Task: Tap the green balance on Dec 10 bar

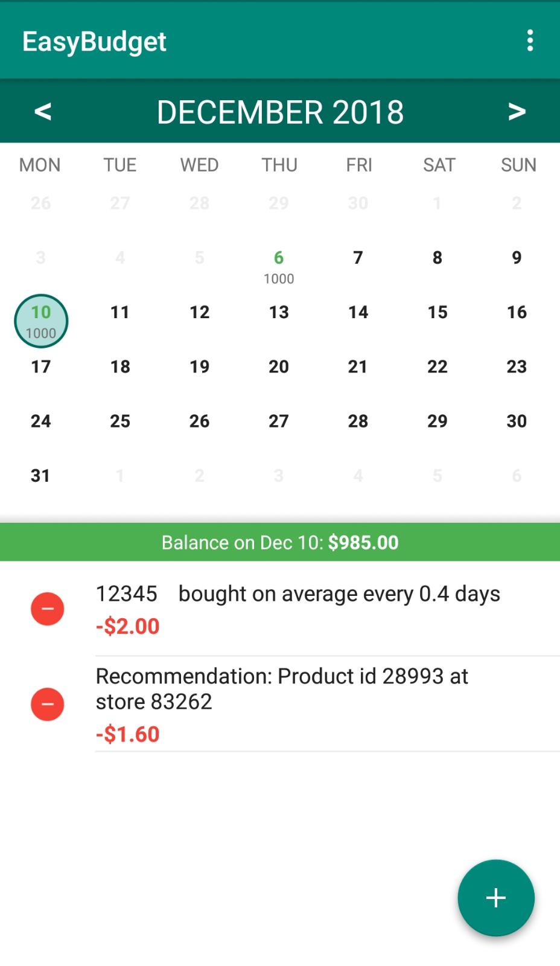Action: (x=280, y=542)
